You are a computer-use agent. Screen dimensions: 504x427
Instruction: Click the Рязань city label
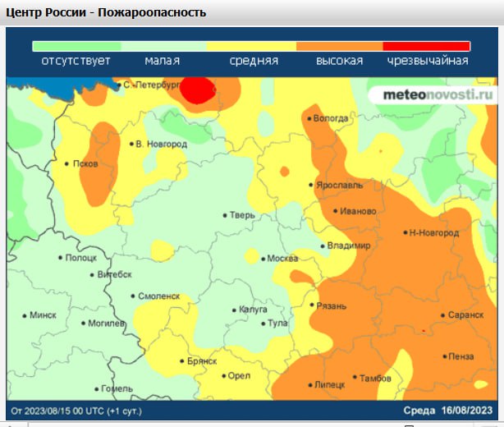(332, 305)
